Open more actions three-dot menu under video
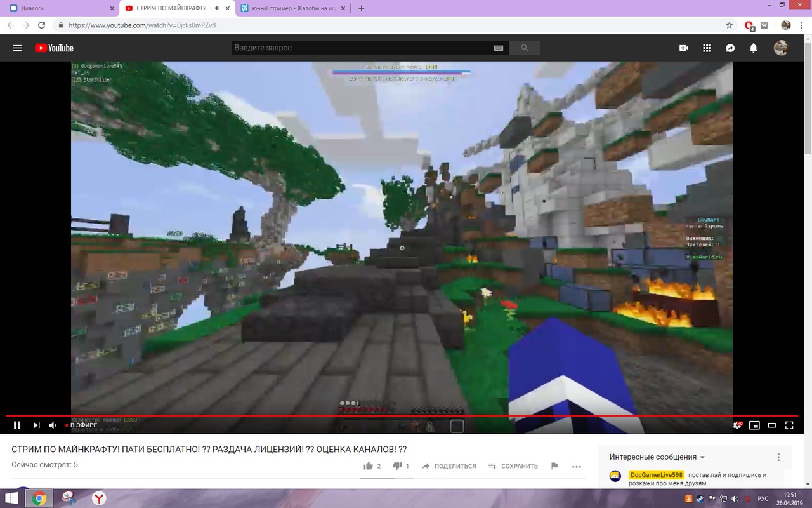Image resolution: width=812 pixels, height=508 pixels. (x=576, y=466)
